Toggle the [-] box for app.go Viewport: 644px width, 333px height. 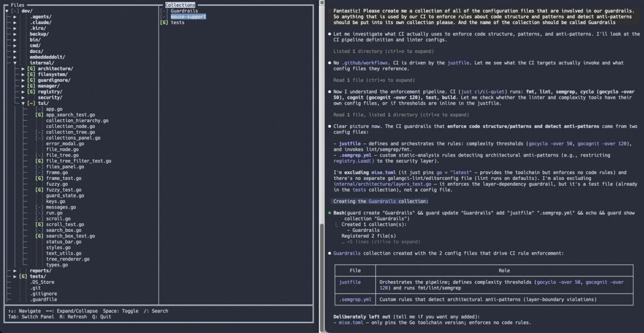[39, 109]
